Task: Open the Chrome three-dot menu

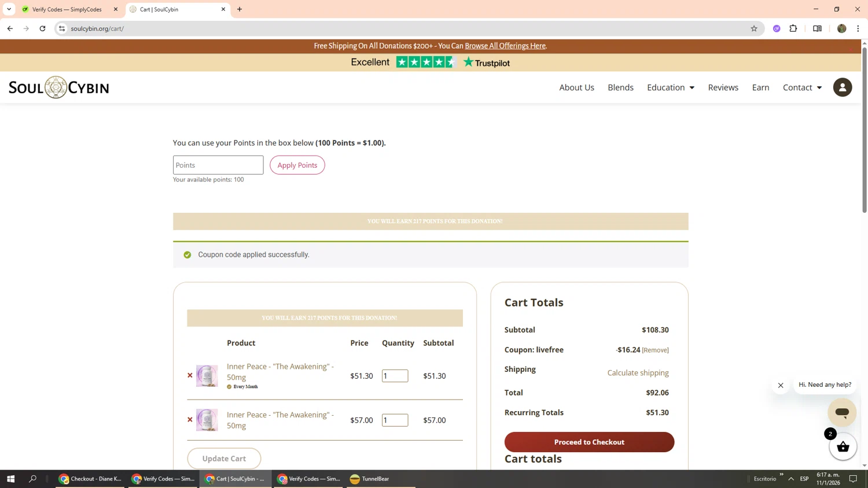Action: click(858, 28)
